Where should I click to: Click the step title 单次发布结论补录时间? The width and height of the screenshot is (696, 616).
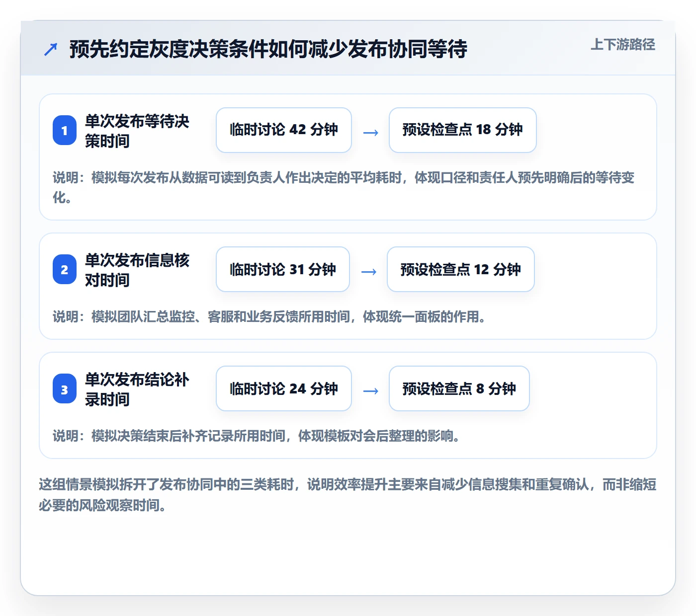coord(137,389)
